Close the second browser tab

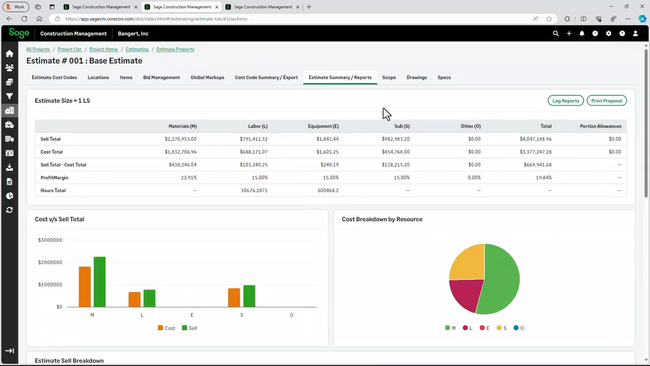click(x=216, y=7)
